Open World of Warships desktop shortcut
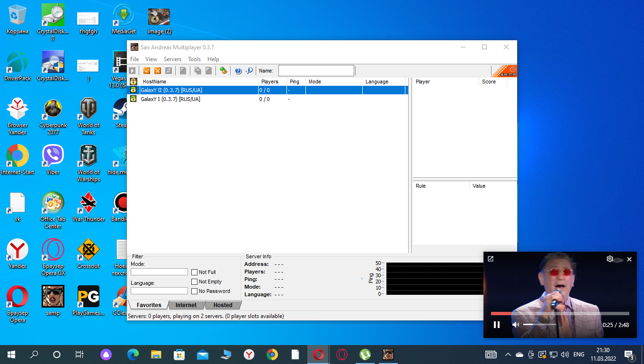 [89, 164]
